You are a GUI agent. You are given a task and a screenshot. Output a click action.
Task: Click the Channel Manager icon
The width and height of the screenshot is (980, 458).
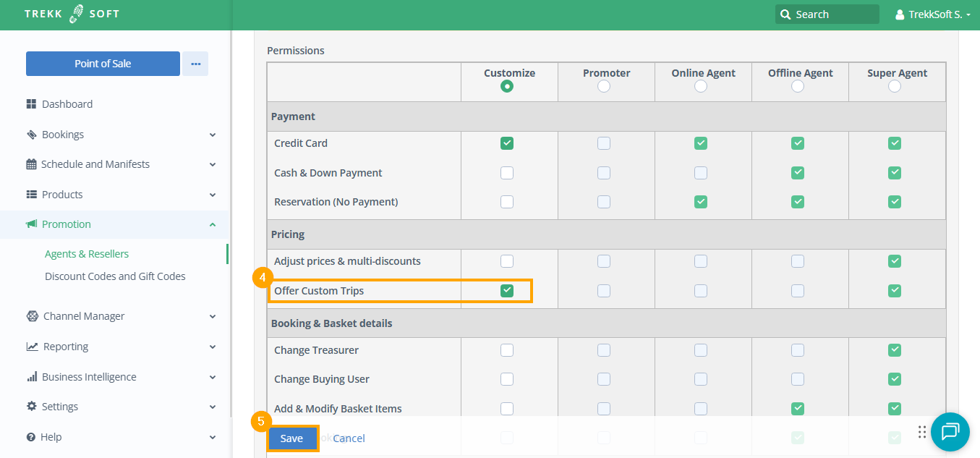(x=32, y=316)
